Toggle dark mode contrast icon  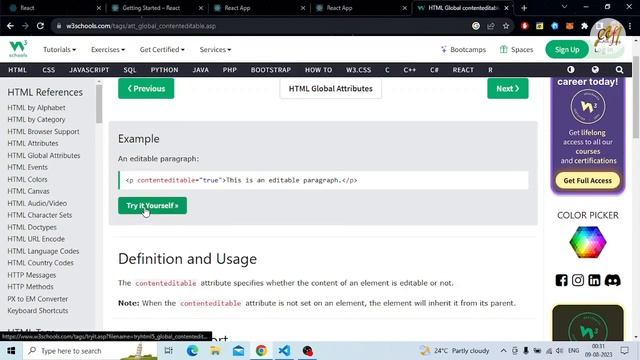(x=571, y=70)
